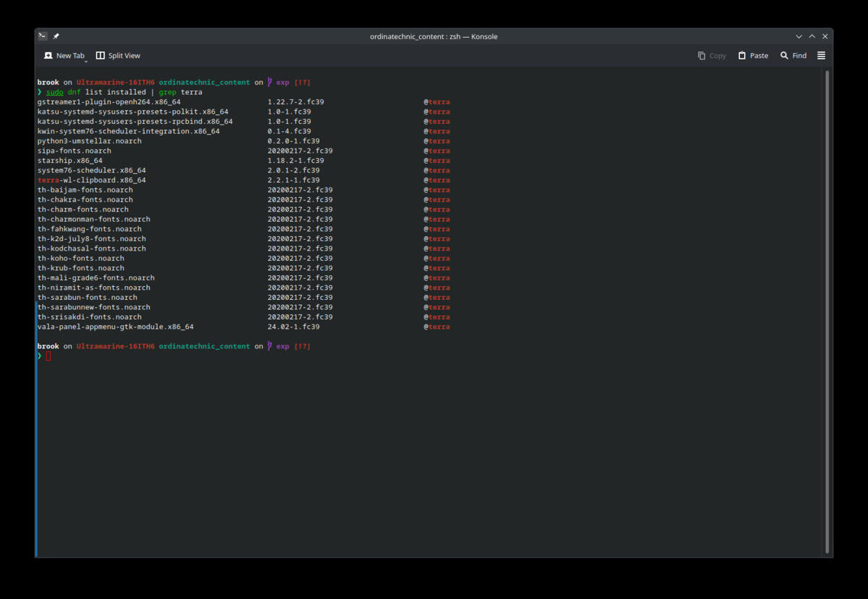Screen dimensions: 868x599
Task: Maximize the window with the up chevron
Action: tap(812, 36)
